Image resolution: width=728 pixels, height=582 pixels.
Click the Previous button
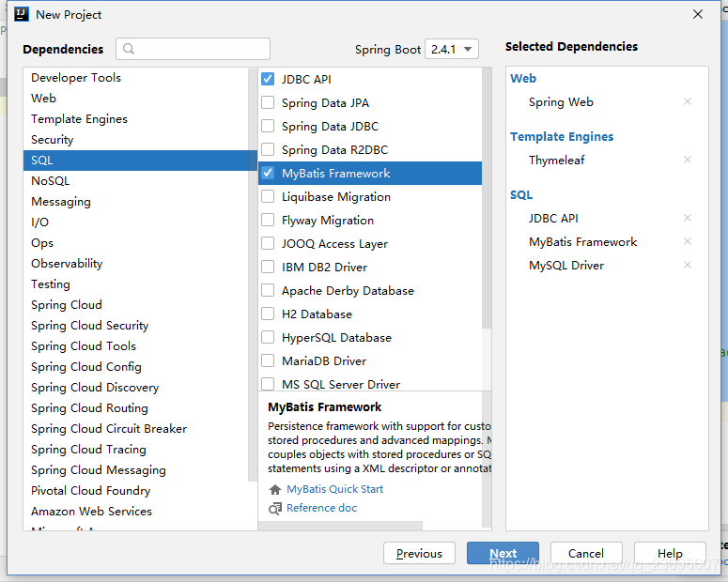click(419, 553)
